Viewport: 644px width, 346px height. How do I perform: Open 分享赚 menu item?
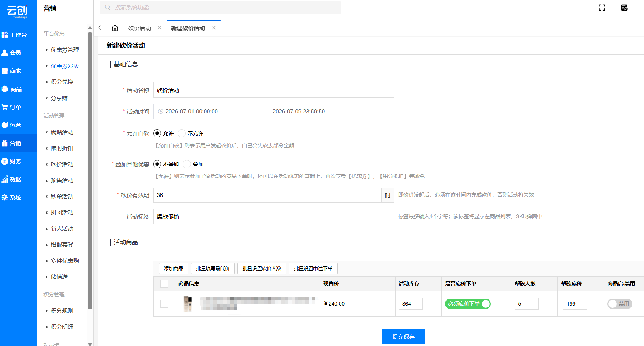(59, 98)
